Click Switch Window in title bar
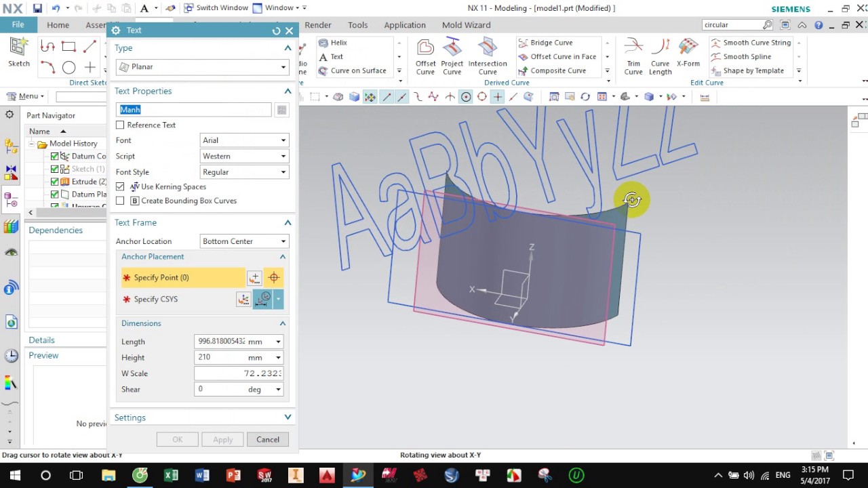This screenshot has height=488, width=868. pos(216,7)
